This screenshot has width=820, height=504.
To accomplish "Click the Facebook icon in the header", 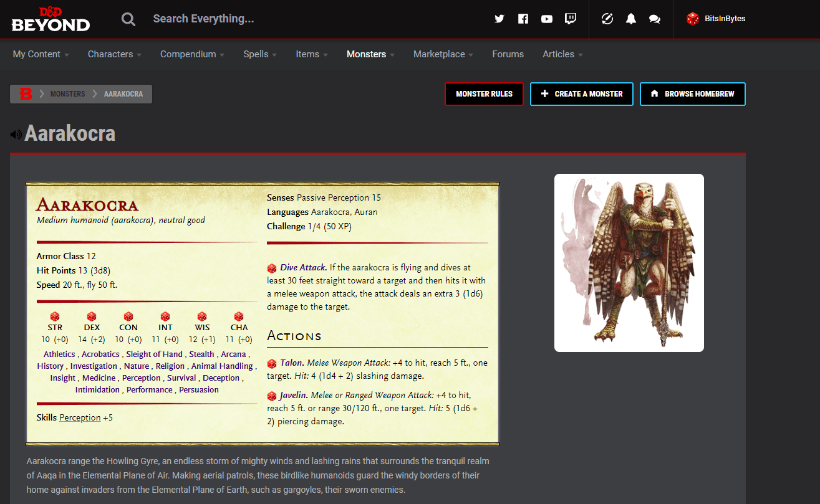I will click(x=523, y=19).
